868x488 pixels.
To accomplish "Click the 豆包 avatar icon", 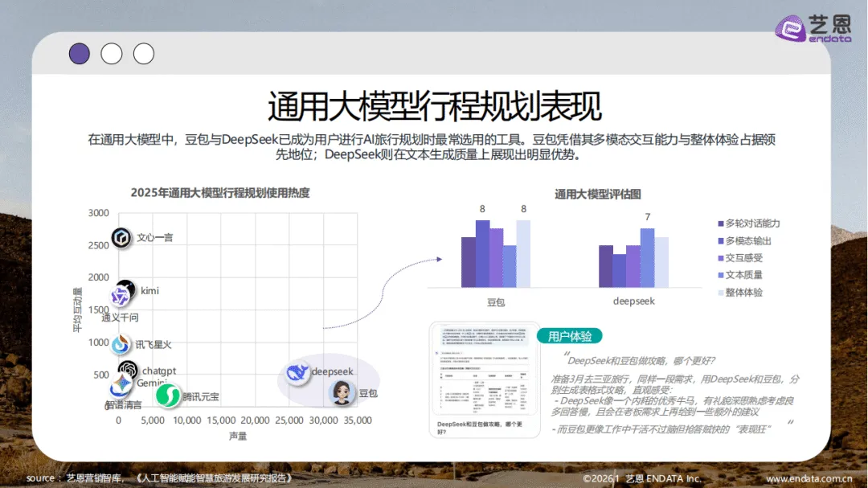I will pos(342,392).
